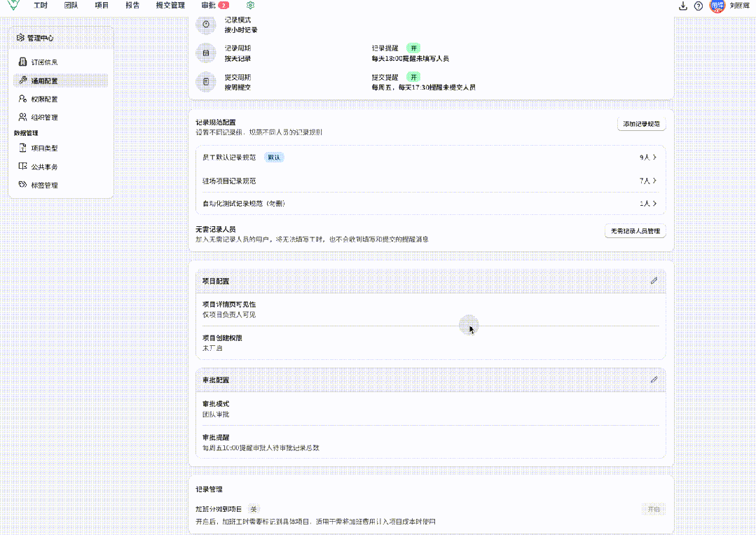The height and width of the screenshot is (535, 756).
Task: Click the 每天18:00提醒未填写人员 text
Action: [x=410, y=59]
